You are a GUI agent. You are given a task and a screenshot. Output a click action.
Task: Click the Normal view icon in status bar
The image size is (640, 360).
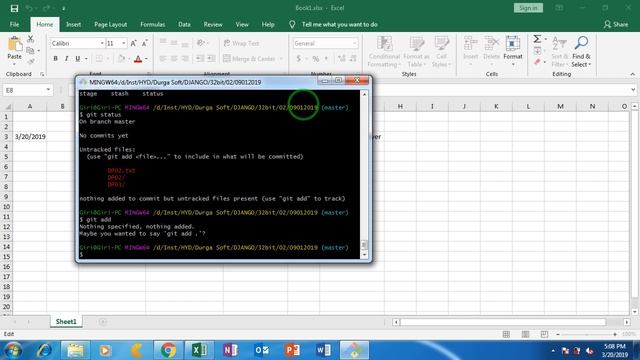click(x=506, y=334)
